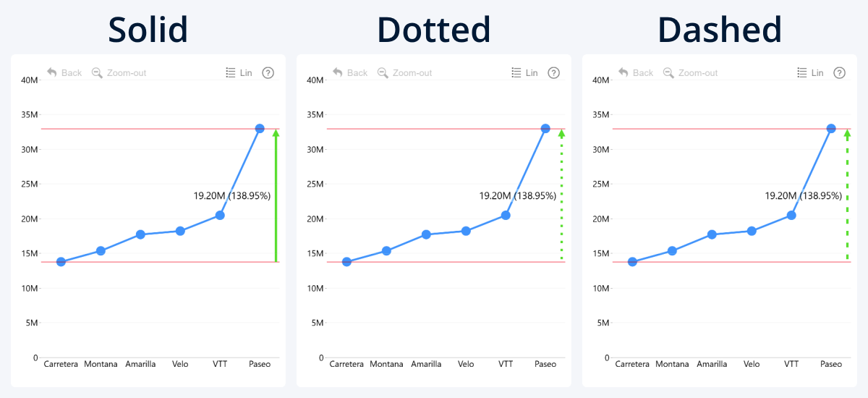The width and height of the screenshot is (868, 398).
Task: Toggle the Lin scale in the Solid chart
Action: coord(239,72)
